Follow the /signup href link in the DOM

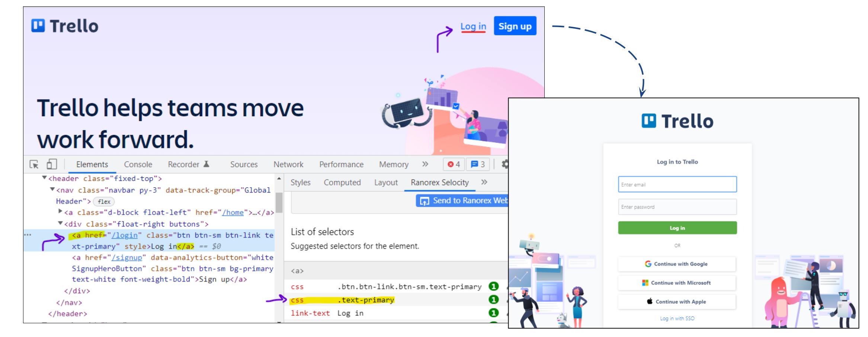[127, 257]
